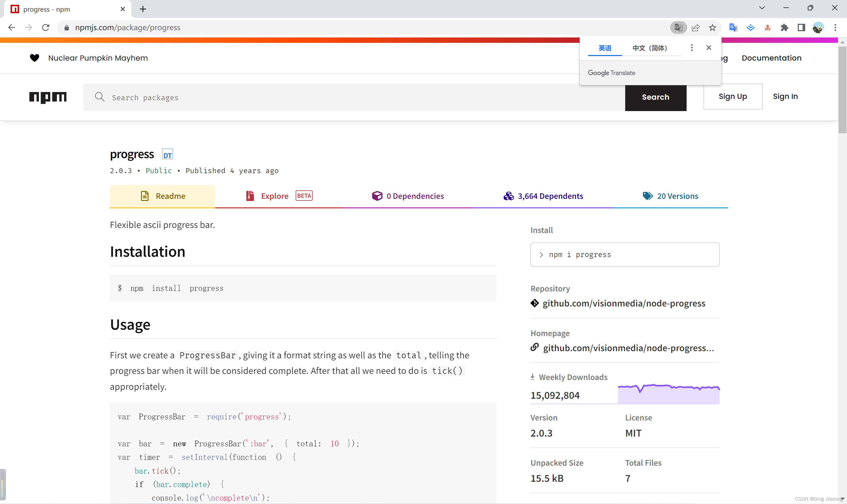The width and height of the screenshot is (847, 504).
Task: Click the npm logo
Action: pyautogui.click(x=48, y=97)
